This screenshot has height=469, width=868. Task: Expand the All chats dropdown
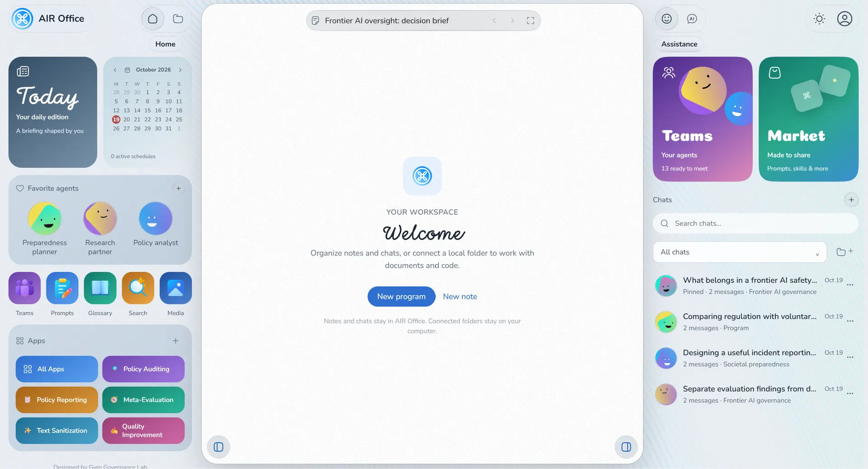tap(740, 252)
